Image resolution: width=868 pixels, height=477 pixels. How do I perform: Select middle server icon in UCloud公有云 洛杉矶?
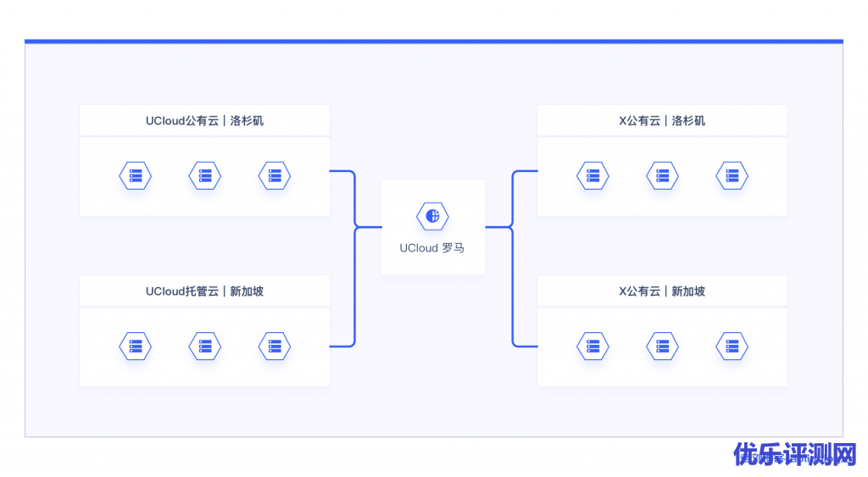click(204, 176)
